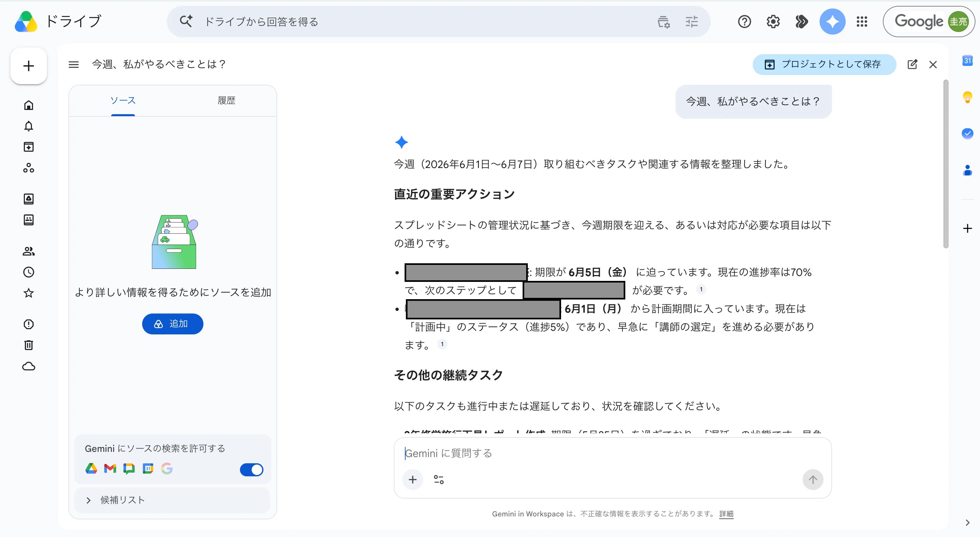Screen dimensions: 980x537
Task: Open the workspaces dots icon in sidebar
Action: (x=29, y=168)
